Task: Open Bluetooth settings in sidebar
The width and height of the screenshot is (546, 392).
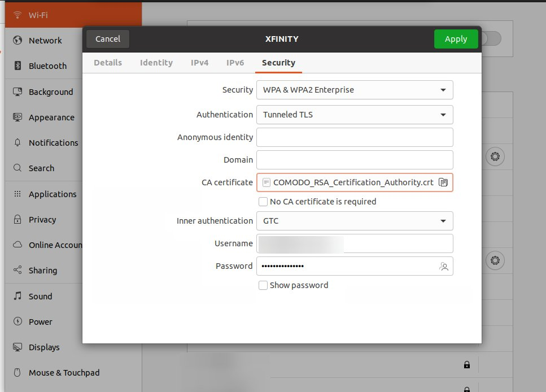Action: (x=44, y=66)
